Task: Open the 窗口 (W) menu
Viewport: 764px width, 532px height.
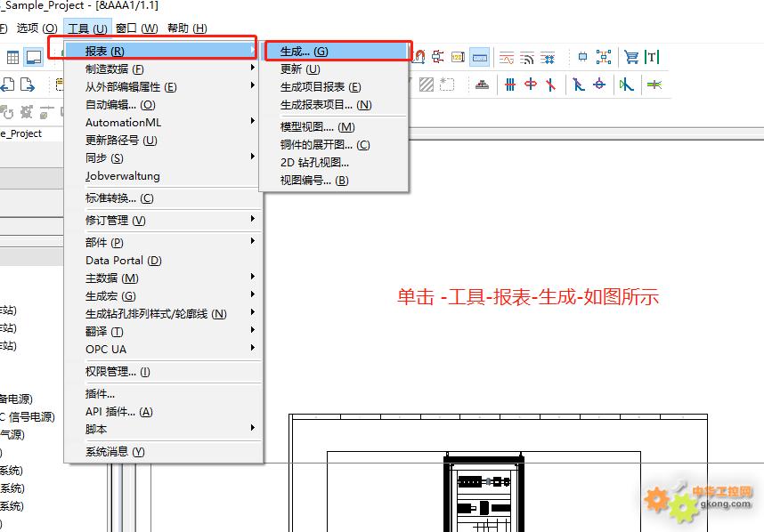Action: 136,28
